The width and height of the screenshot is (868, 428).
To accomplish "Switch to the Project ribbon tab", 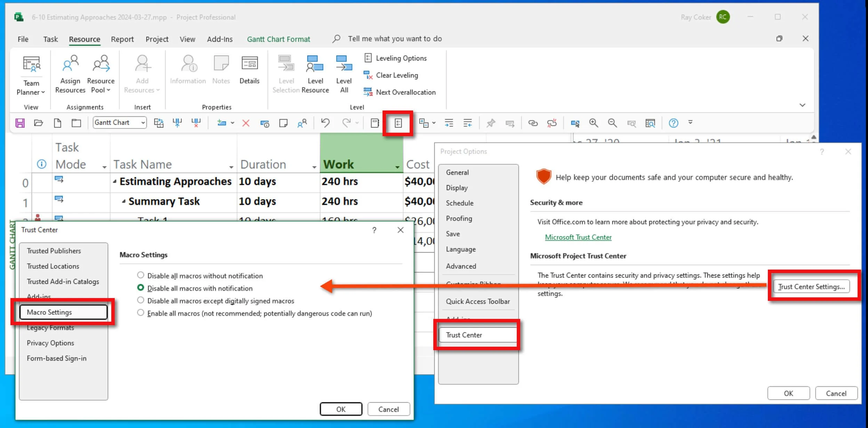I will (157, 39).
